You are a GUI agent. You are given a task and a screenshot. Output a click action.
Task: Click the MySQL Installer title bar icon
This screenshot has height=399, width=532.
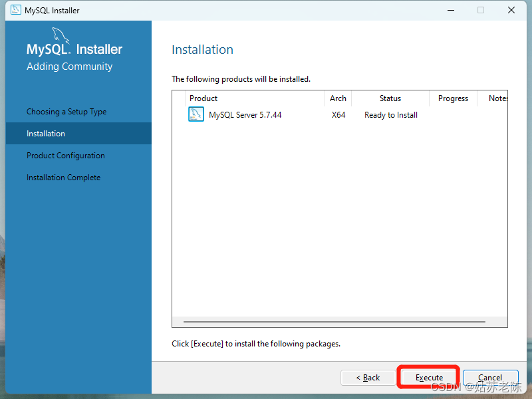point(15,10)
